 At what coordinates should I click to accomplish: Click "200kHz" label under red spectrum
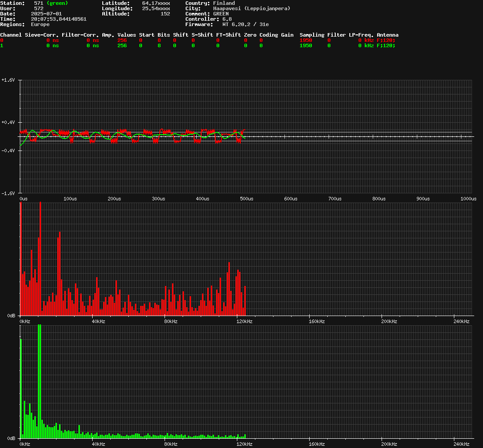(x=389, y=322)
